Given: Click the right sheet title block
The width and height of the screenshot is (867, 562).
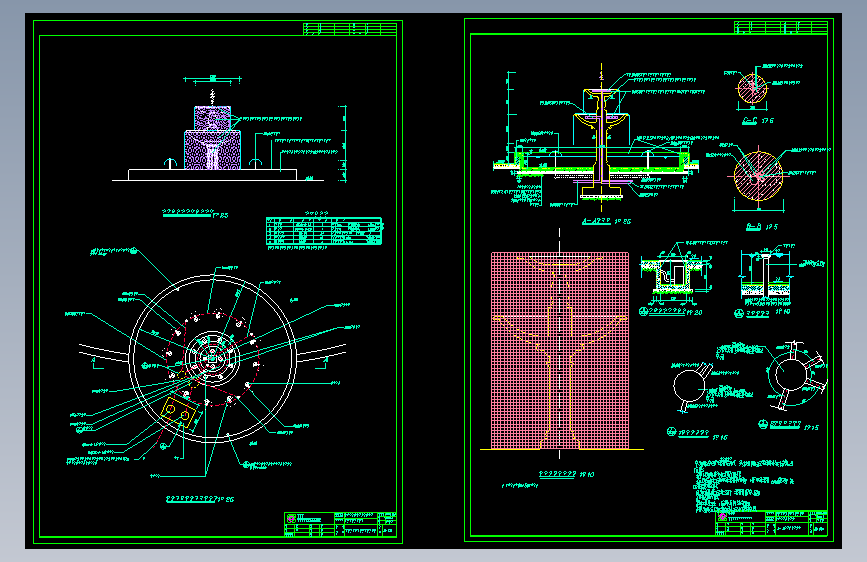Looking at the screenshot, I should tap(771, 523).
